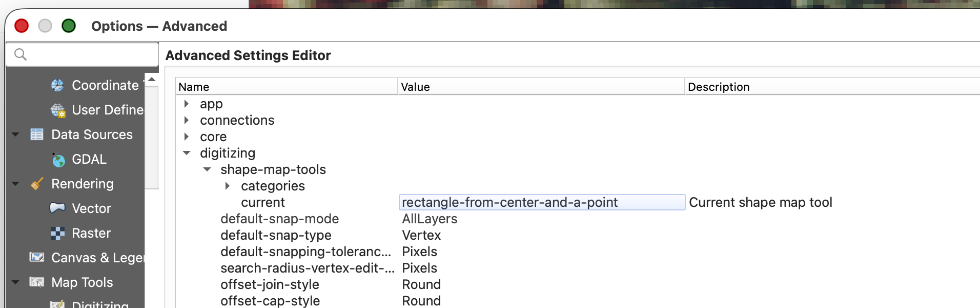Select the default-snap-mode setting row
The image size is (980, 308).
[280, 219]
